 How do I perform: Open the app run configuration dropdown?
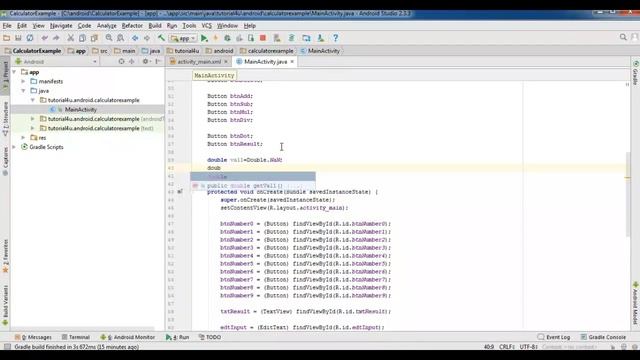tap(184, 38)
